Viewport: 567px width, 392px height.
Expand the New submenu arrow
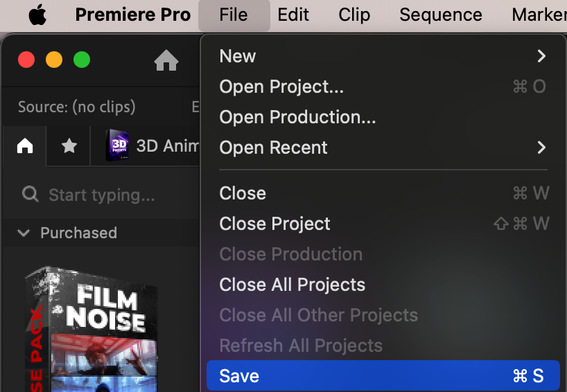pyautogui.click(x=541, y=56)
